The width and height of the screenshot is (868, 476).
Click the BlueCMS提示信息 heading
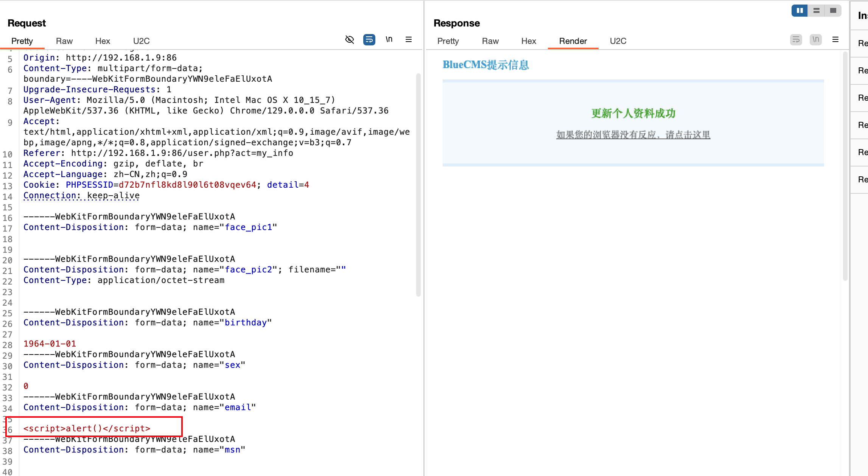click(x=486, y=65)
